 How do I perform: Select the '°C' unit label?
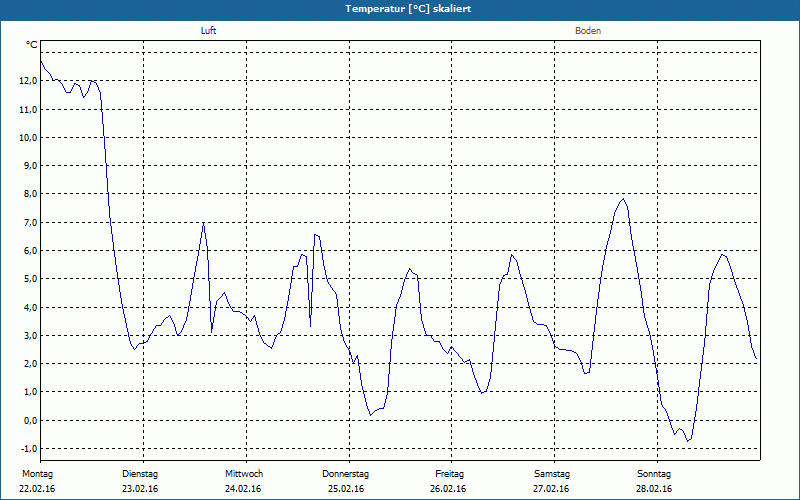tap(32, 45)
